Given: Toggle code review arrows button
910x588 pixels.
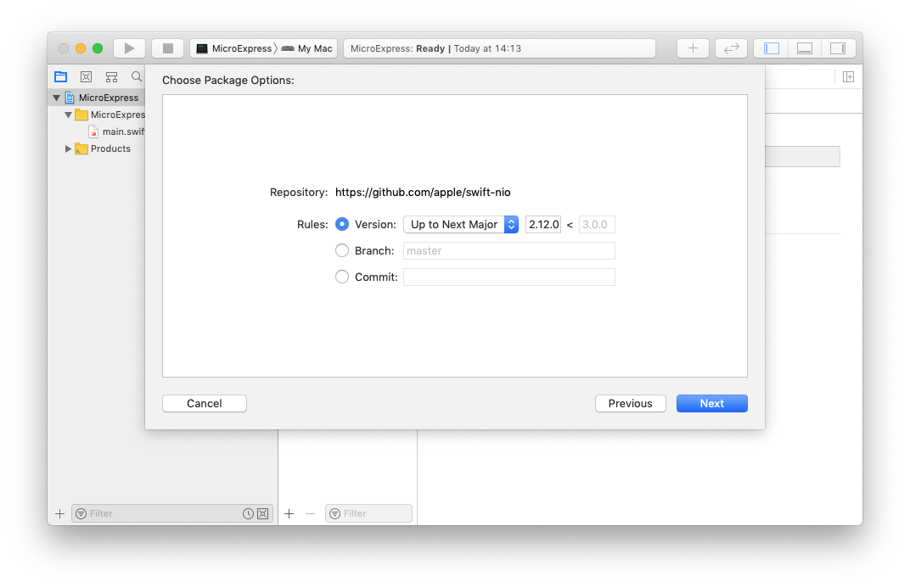Looking at the screenshot, I should click(x=731, y=48).
